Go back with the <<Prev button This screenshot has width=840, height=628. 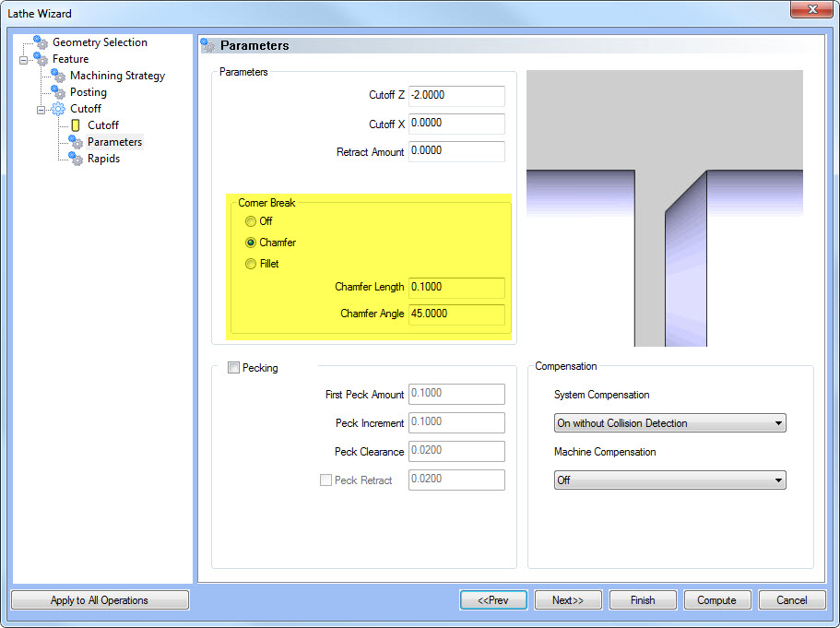point(493,600)
